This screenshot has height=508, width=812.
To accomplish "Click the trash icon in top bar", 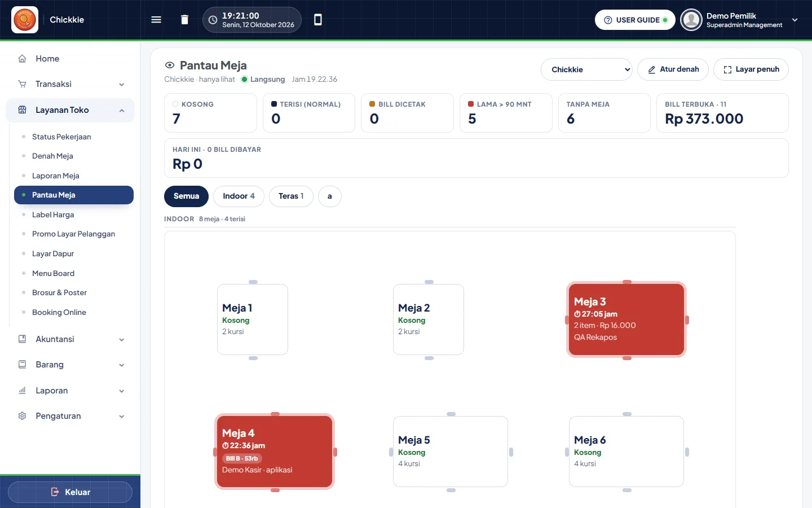I will 184,20.
